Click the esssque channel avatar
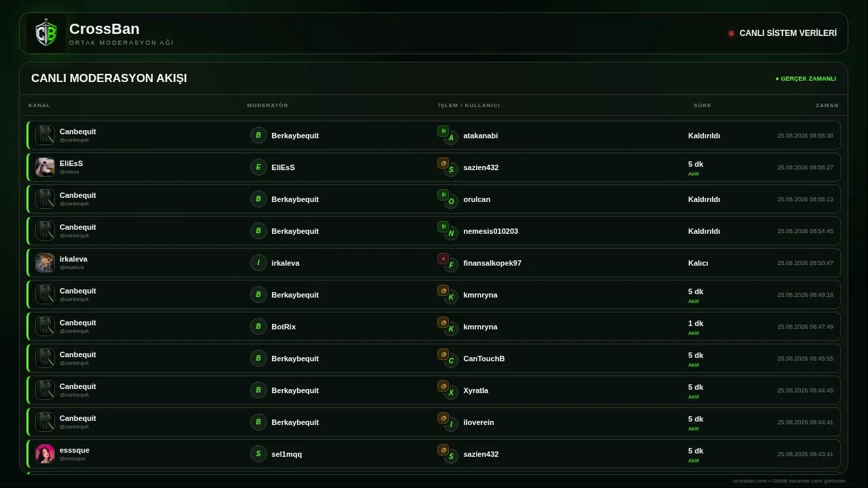The width and height of the screenshot is (868, 488). click(45, 453)
